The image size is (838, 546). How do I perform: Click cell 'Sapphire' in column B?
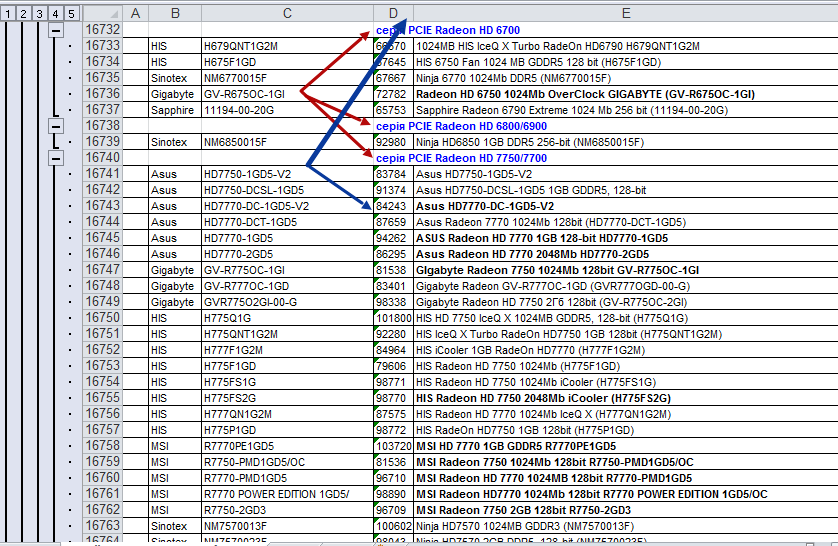pos(175,110)
